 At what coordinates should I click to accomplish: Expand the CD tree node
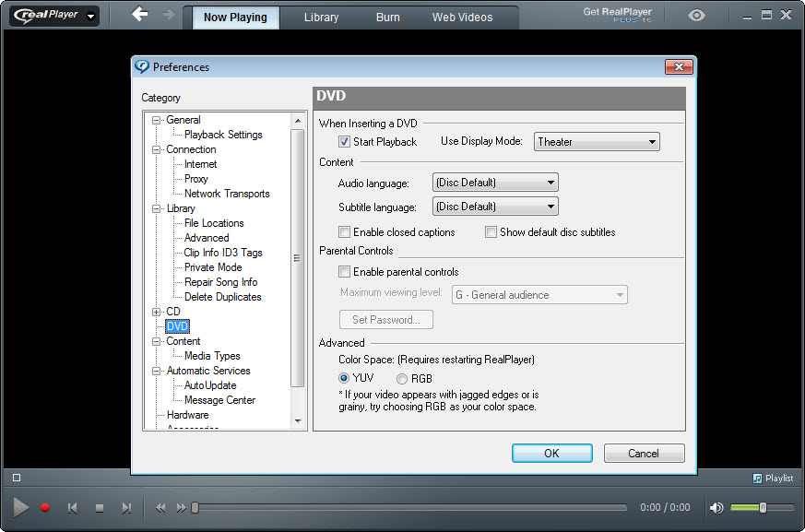pos(156,313)
